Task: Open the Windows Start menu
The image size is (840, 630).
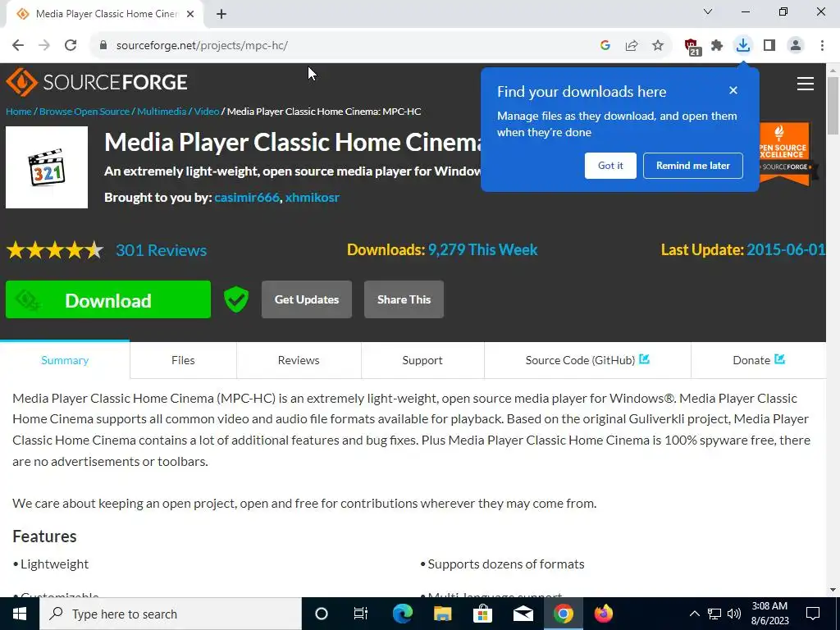Action: (x=20, y=614)
